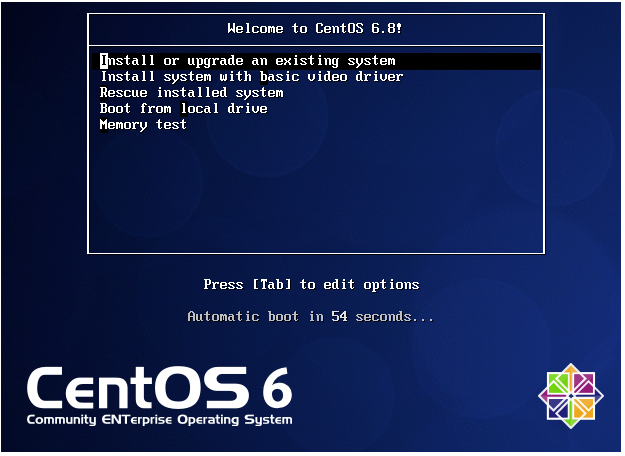Click the large CentOS 6 wordmark

coord(159,388)
